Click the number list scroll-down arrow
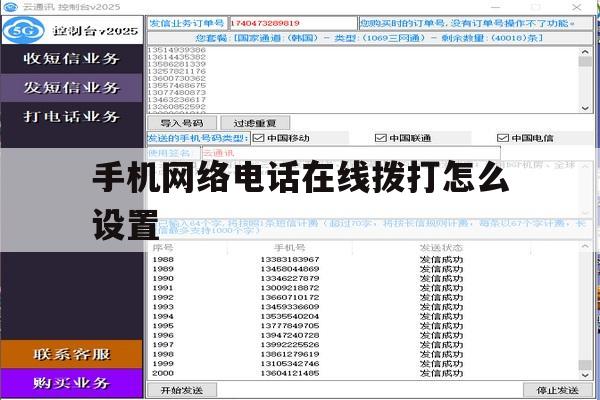 585,108
